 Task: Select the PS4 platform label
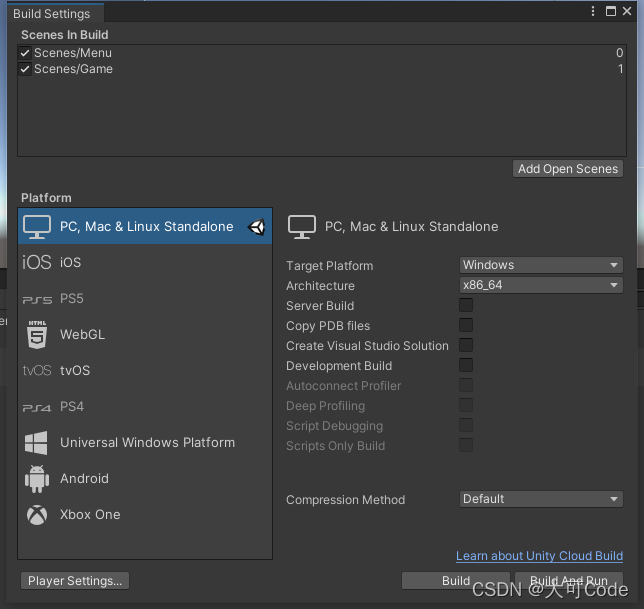point(72,407)
